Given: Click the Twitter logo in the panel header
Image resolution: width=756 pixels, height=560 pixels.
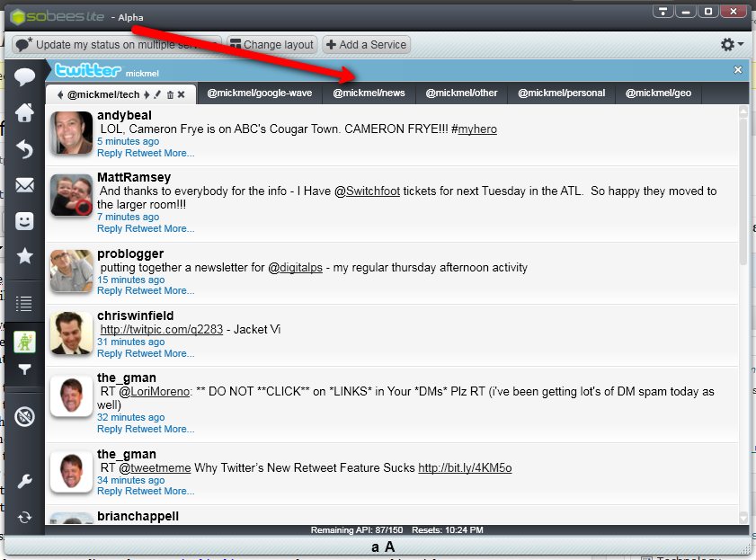Looking at the screenshot, I should 87,70.
